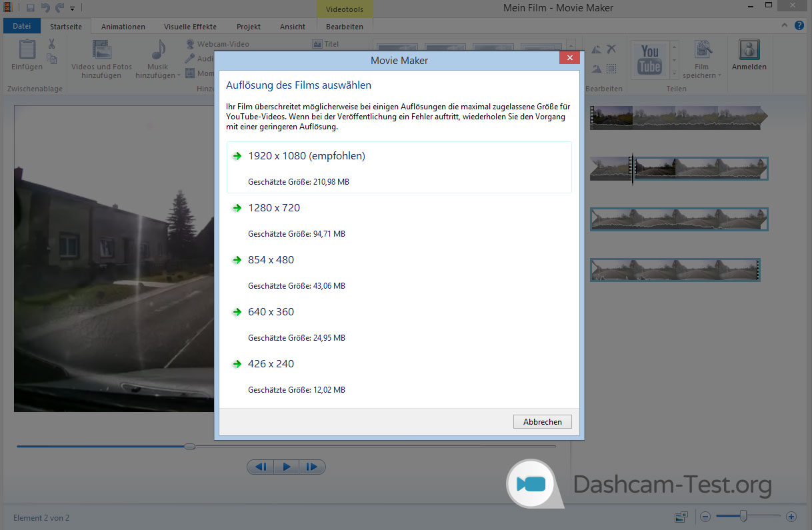Click the YouTube share icon
This screenshot has width=812, height=530.
pyautogui.click(x=650, y=59)
